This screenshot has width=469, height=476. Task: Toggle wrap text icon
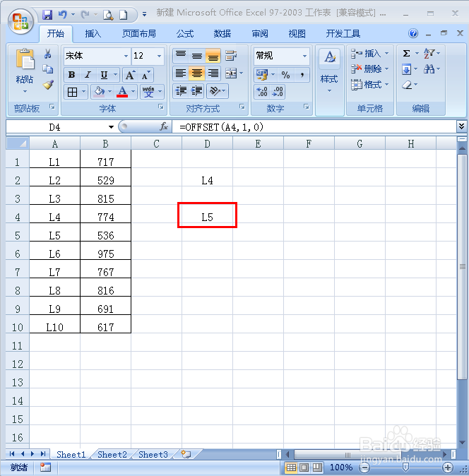[231, 56]
